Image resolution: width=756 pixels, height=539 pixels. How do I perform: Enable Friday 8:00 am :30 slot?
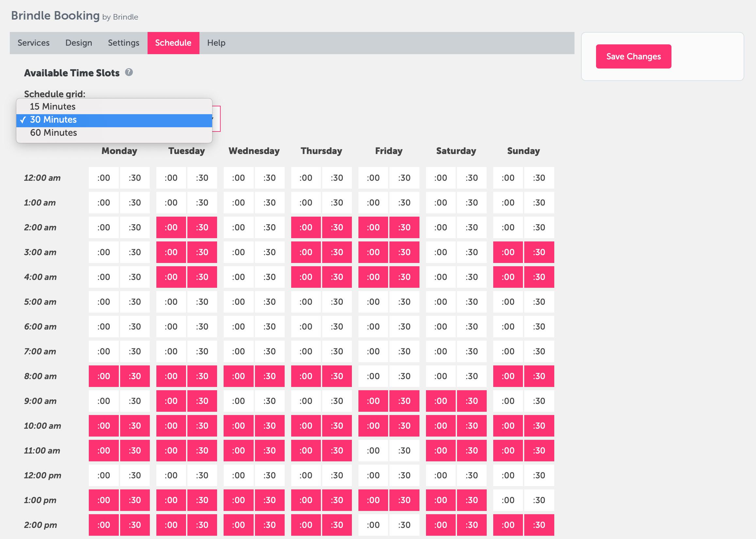coord(404,376)
